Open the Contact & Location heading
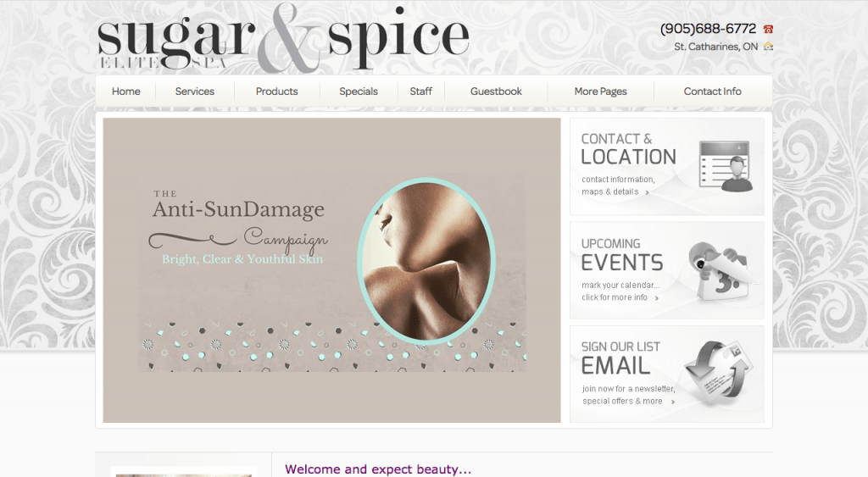Screen dimensions: 868x477 [x=628, y=149]
